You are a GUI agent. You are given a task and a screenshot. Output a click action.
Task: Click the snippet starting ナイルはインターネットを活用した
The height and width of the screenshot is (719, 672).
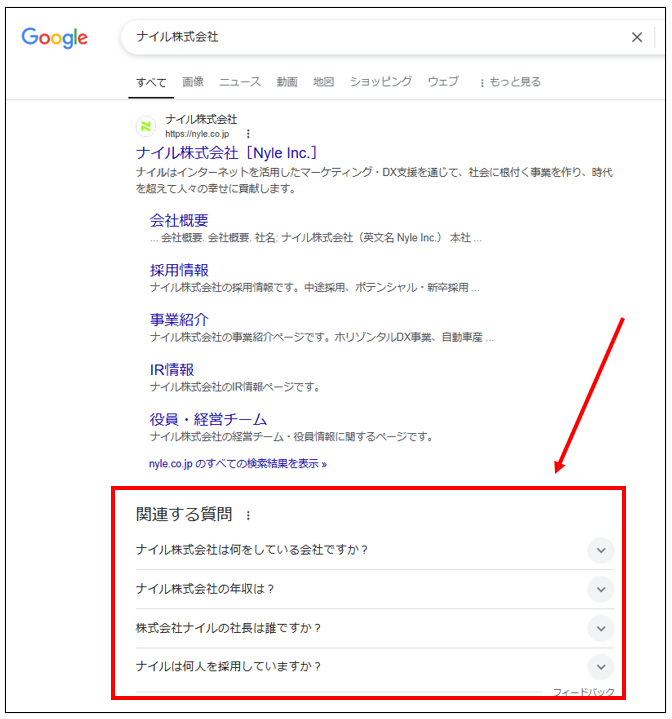[374, 180]
